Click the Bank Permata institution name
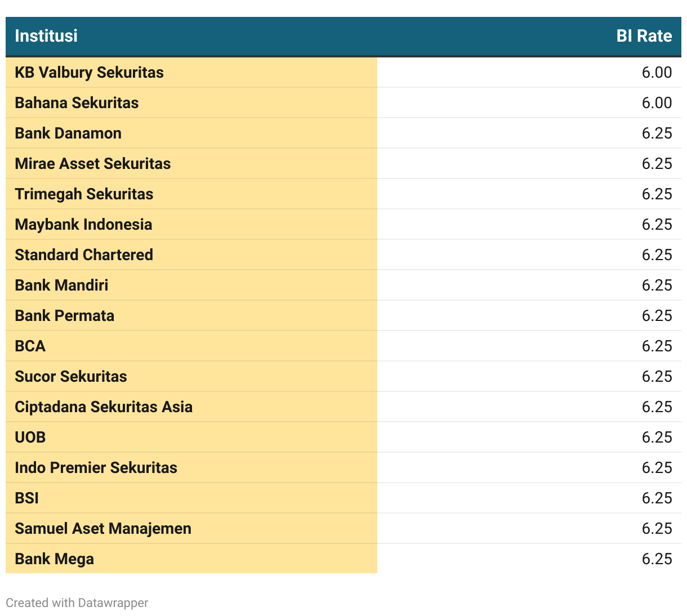Viewport: 687px width, 616px height. tap(65, 316)
